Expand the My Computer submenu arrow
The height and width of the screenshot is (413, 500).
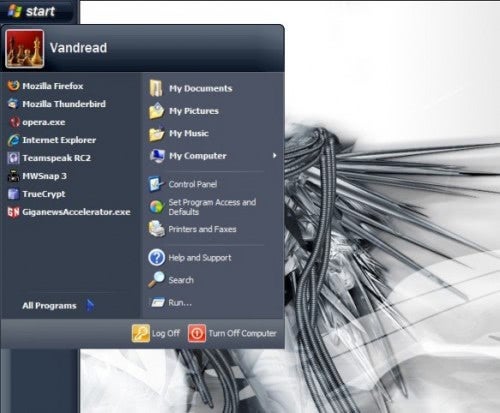(274, 155)
